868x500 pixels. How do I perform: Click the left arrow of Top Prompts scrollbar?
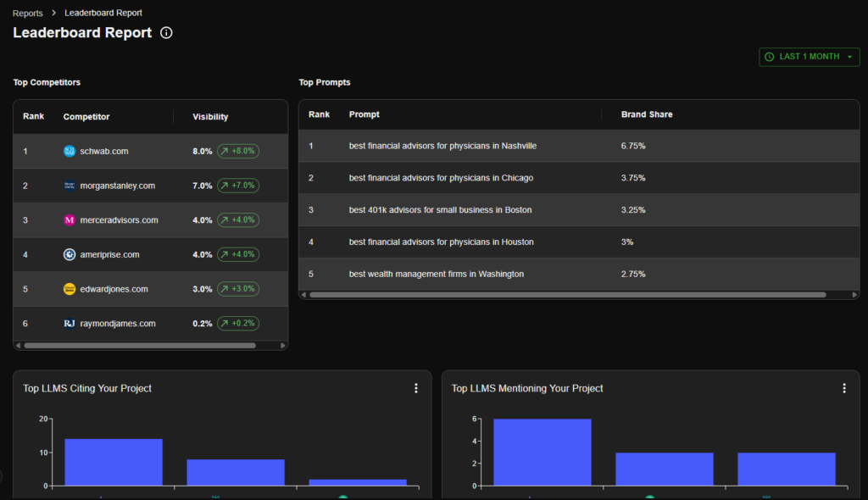click(304, 295)
